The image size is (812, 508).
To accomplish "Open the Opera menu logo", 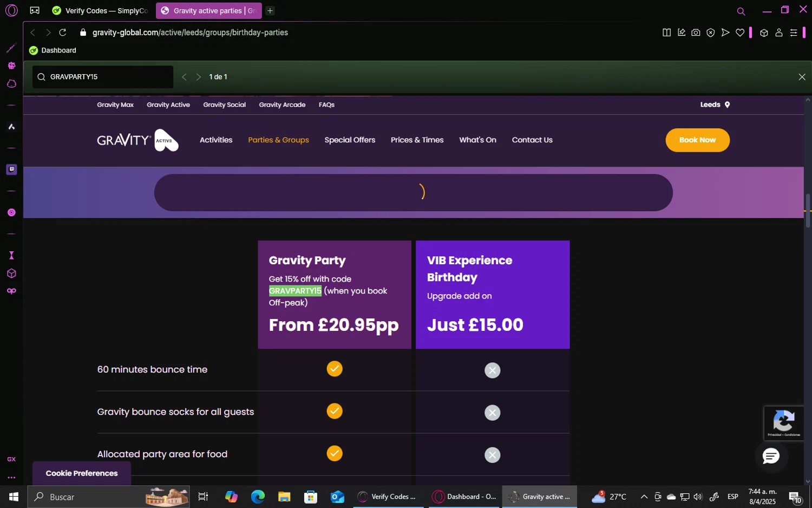I will pos(11,10).
